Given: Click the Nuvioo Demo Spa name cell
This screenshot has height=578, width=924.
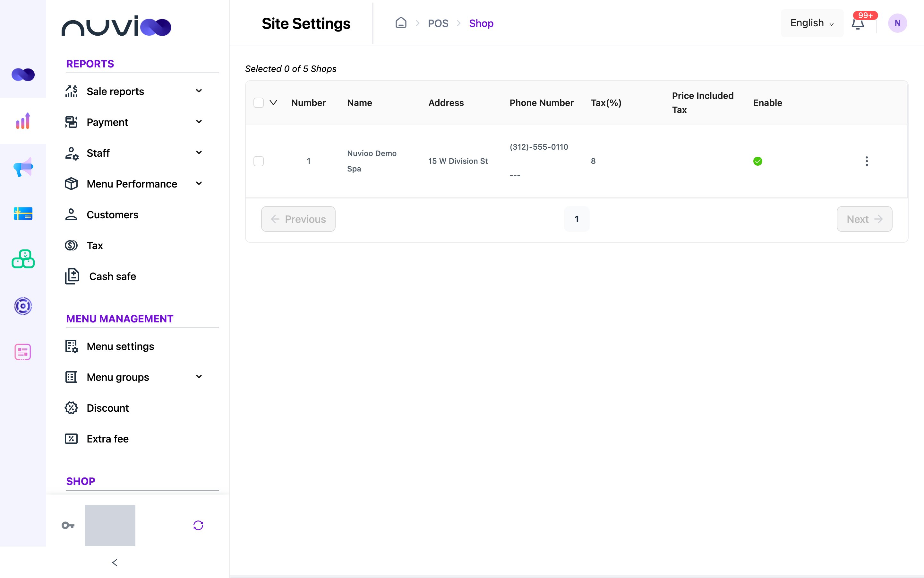Looking at the screenshot, I should pyautogui.click(x=372, y=161).
